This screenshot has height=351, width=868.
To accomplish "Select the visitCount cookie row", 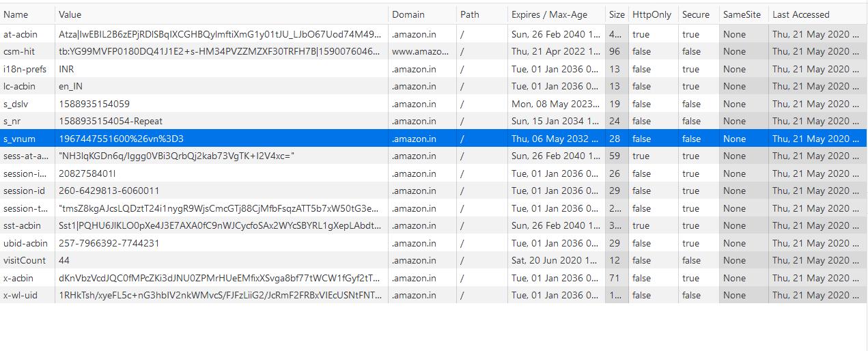I will point(25,260).
